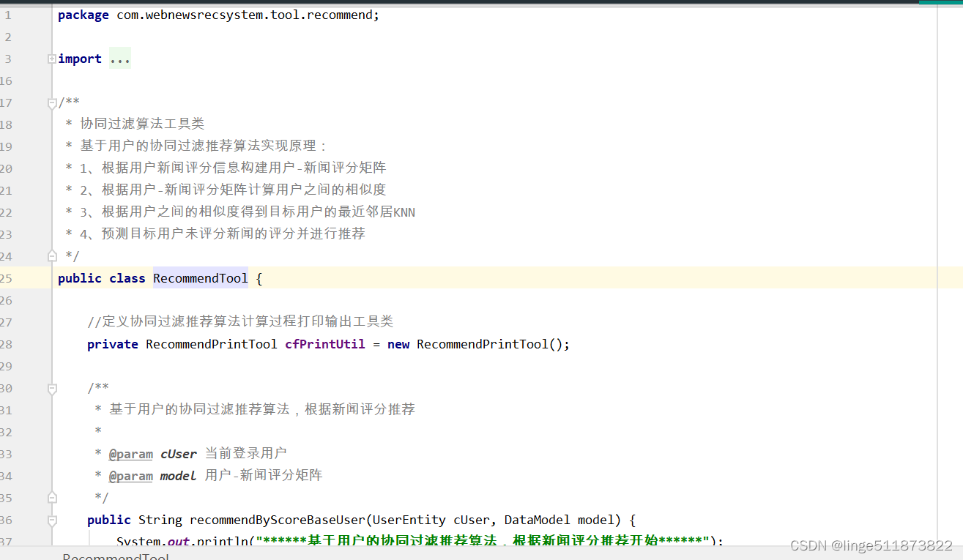963x560 pixels.
Task: Click RecommendPrintTool type before cfPrintUtil
Action: (x=212, y=344)
